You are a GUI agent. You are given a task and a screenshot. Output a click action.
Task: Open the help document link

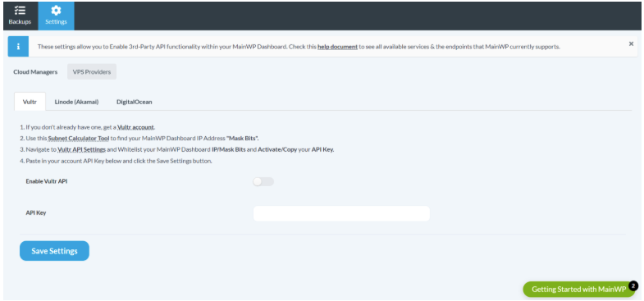pos(337,47)
